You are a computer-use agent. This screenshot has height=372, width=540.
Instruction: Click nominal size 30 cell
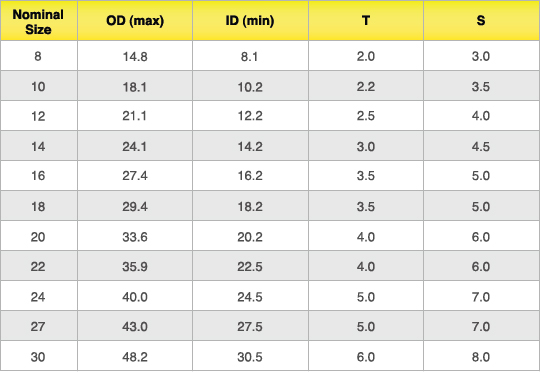click(39, 356)
